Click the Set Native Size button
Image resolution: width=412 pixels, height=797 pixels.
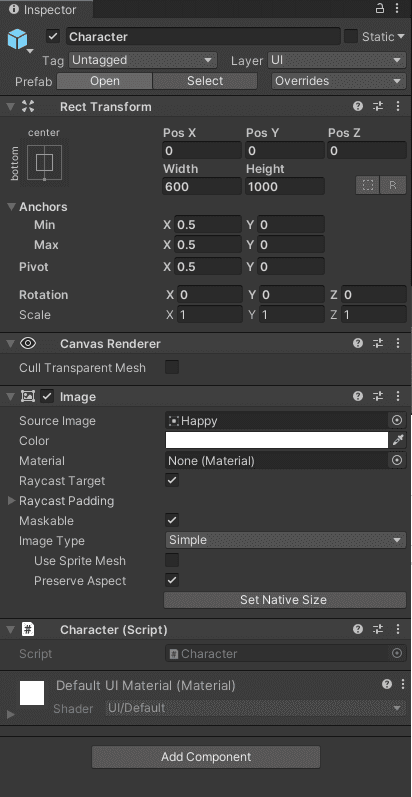point(283,600)
